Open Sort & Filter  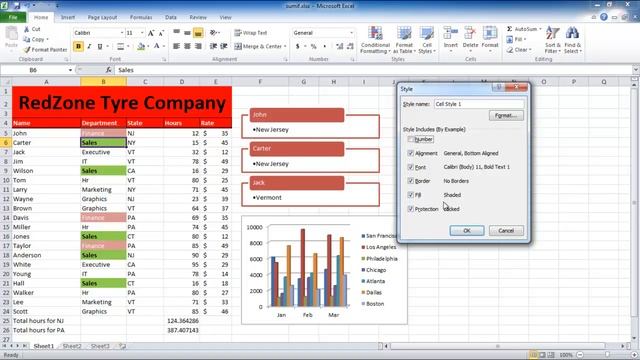553,40
